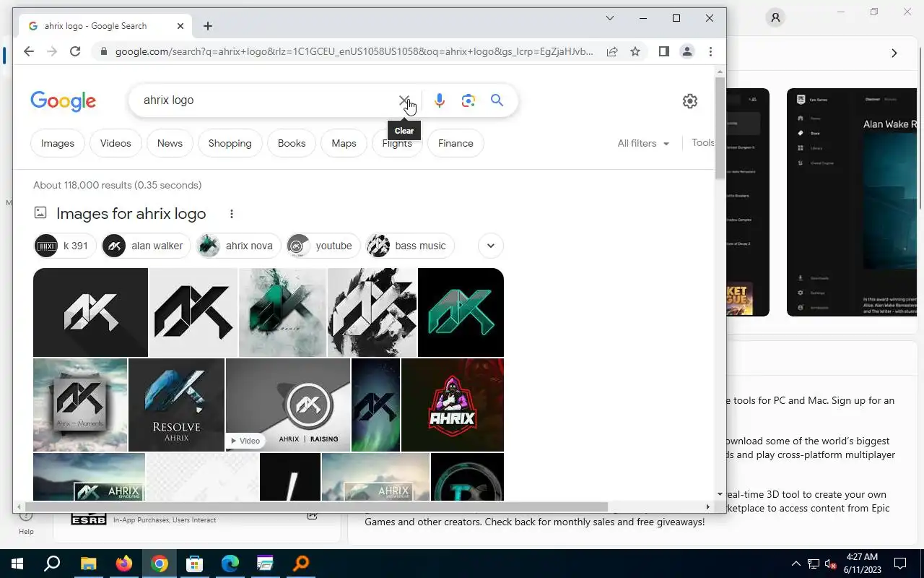Start voice search with microphone icon

[x=439, y=100]
